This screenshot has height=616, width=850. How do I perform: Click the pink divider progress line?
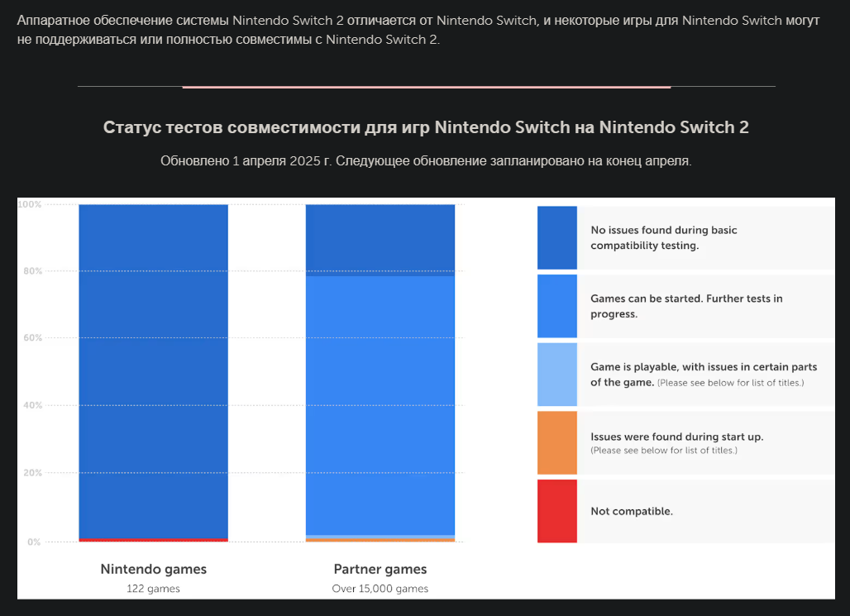click(426, 87)
